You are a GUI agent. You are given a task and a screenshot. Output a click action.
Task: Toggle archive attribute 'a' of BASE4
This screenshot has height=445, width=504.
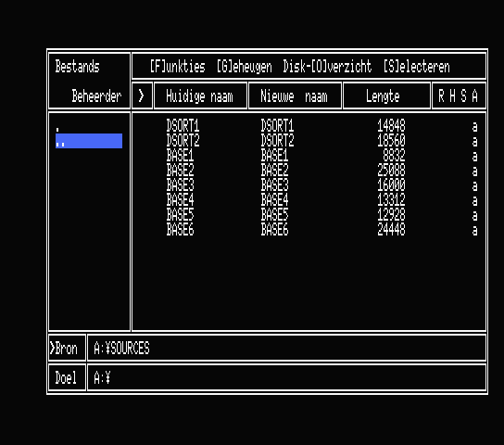(474, 201)
